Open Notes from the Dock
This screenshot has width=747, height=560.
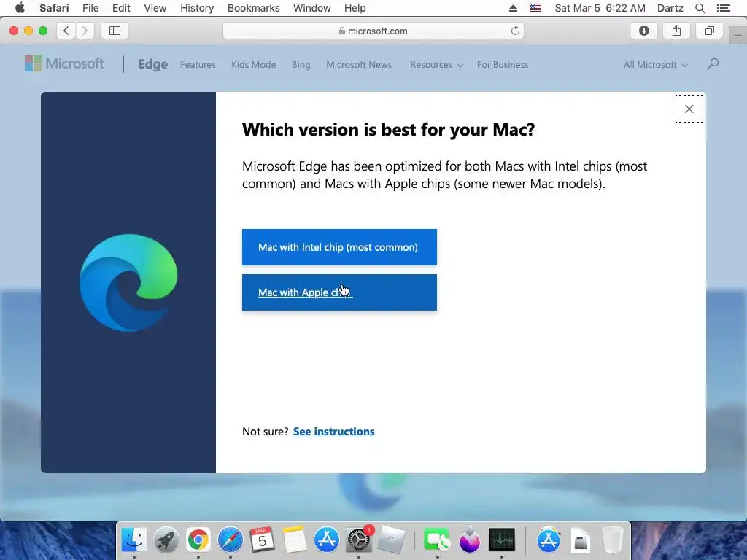tap(294, 540)
